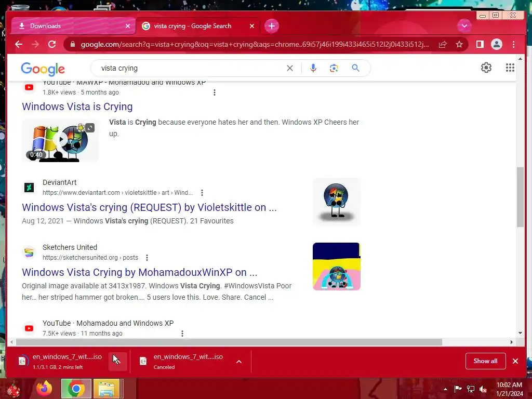Open Firefox from the taskbar
The height and width of the screenshot is (399, 532).
point(45,388)
